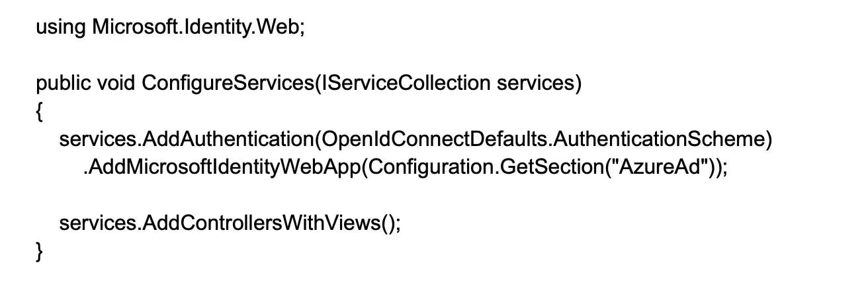This screenshot has height=296, width=868.
Task: Click the opening curly brace
Action: pyautogui.click(x=40, y=112)
